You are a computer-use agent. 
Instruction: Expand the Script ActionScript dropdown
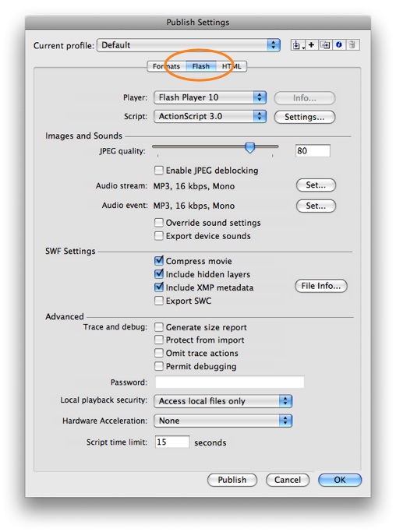click(210, 116)
